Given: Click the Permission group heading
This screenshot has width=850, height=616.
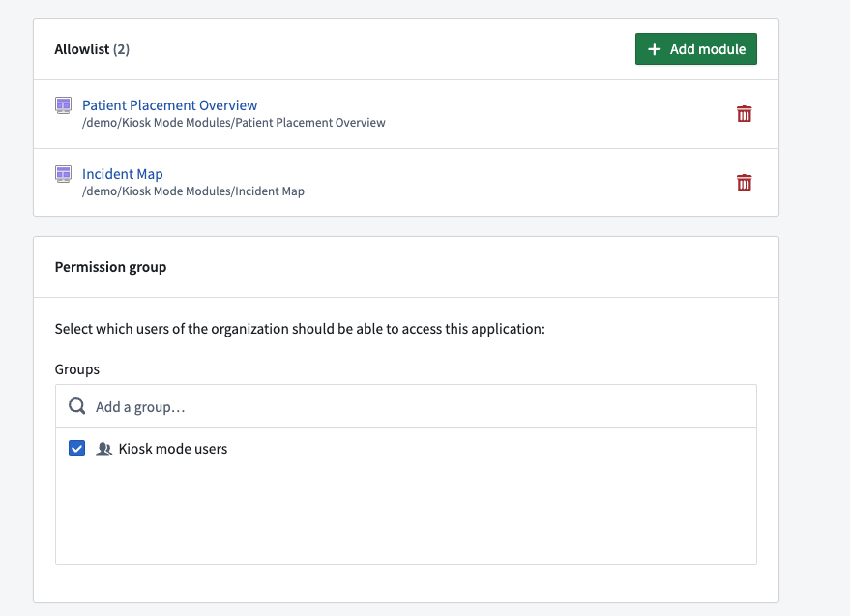Looking at the screenshot, I should point(110,267).
